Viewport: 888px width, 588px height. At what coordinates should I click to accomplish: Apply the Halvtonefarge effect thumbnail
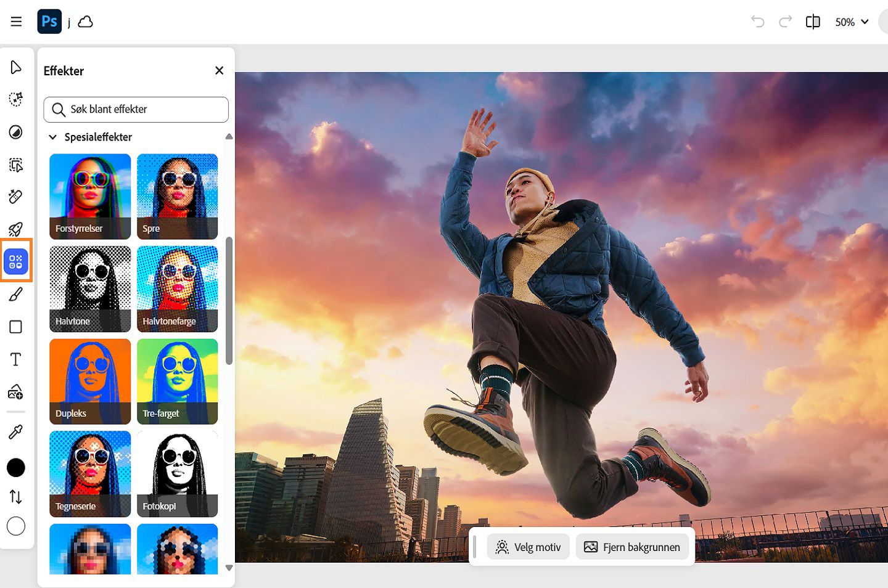(178, 289)
